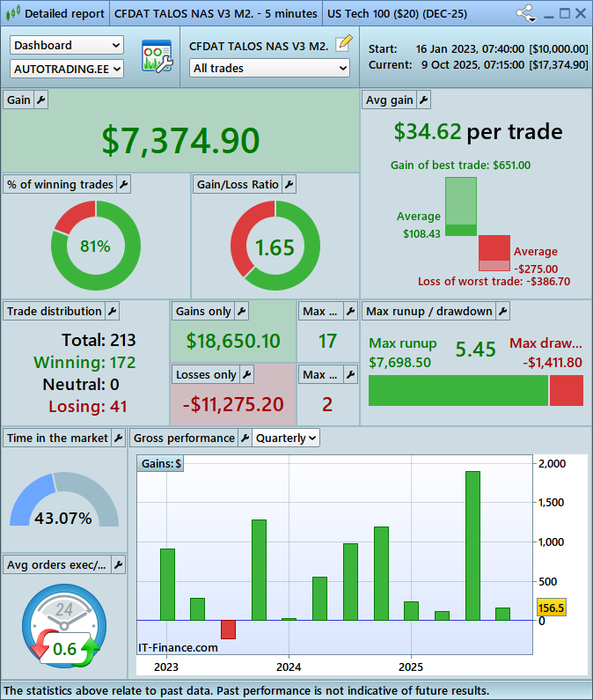
Task: Click wrench beside % of winning trades
Action: [x=124, y=184]
